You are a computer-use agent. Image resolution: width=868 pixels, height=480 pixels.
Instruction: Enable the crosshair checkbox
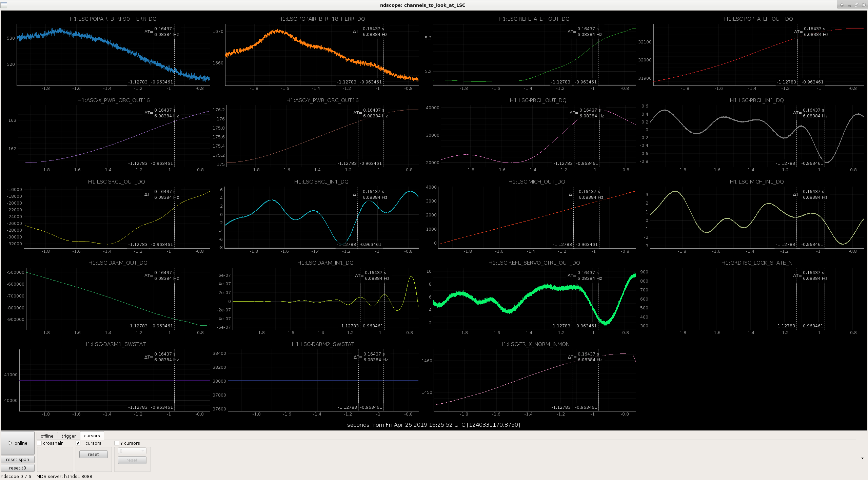pyautogui.click(x=40, y=443)
